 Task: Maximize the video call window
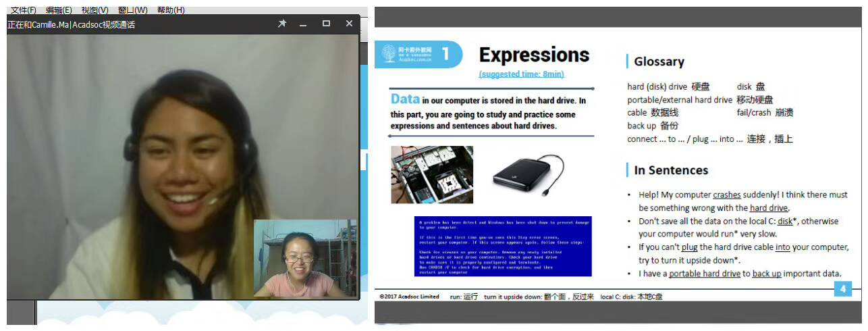[x=326, y=24]
